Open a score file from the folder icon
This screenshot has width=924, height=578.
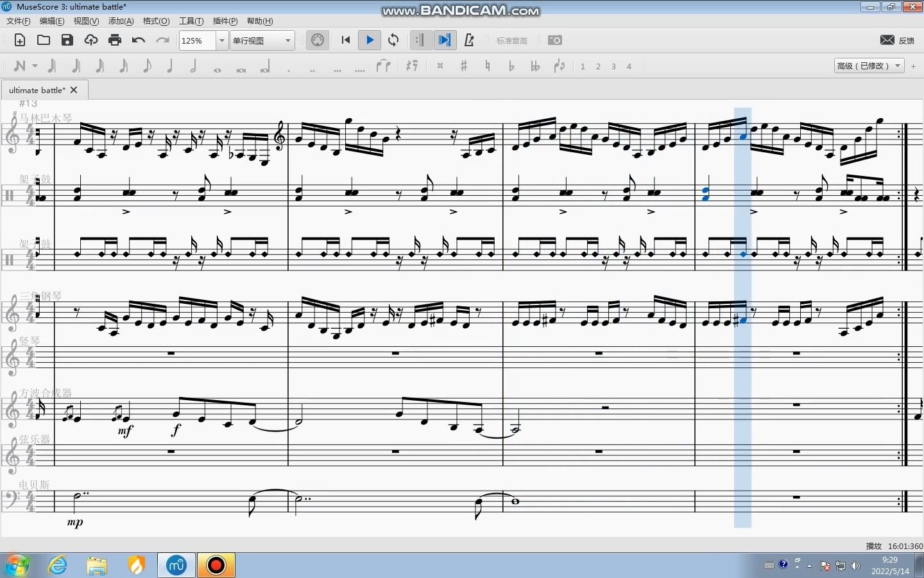coord(44,40)
